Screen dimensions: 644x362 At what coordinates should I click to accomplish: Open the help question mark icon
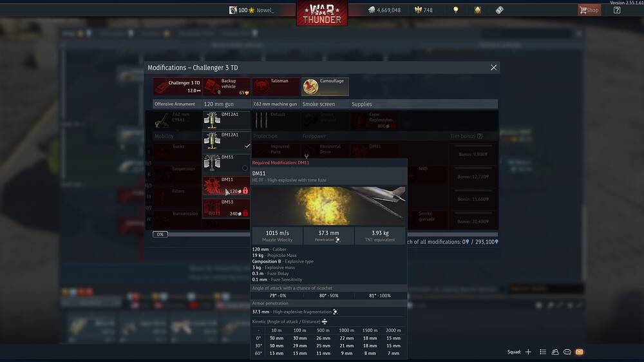(617, 10)
